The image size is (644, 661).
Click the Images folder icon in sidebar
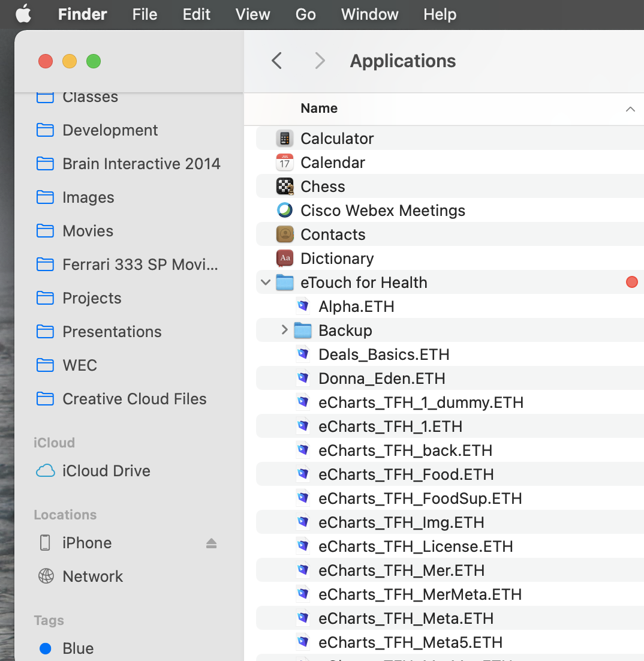[45, 197]
